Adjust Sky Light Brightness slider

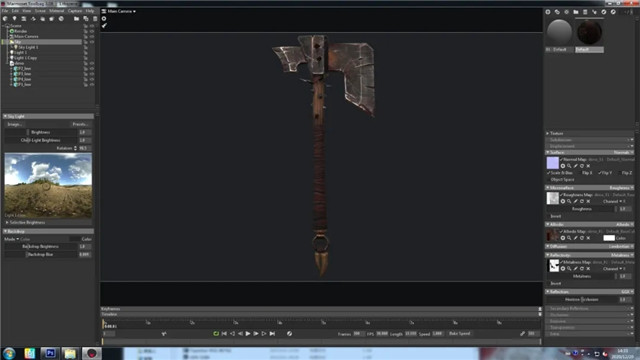click(x=41, y=132)
